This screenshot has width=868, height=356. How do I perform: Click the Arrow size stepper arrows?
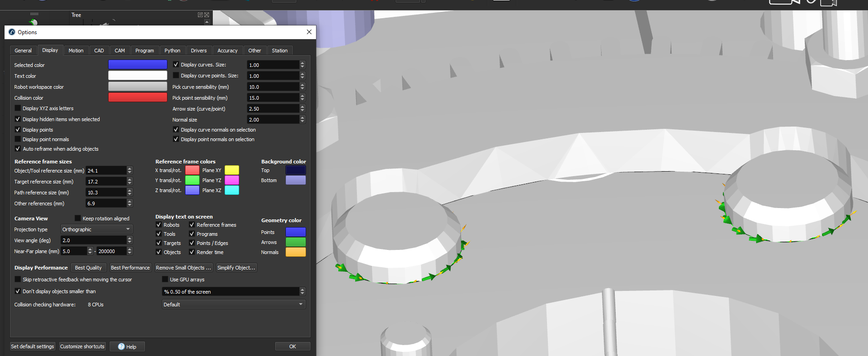point(302,108)
